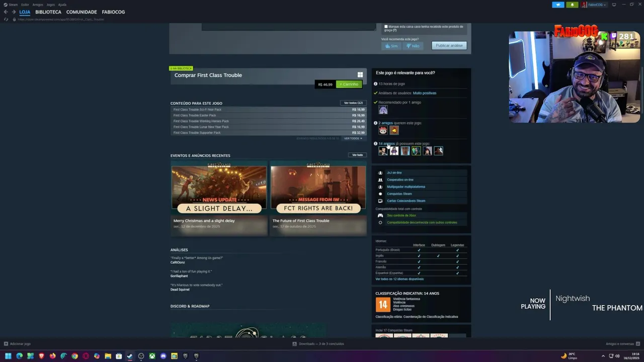Open second avatar under friends wanting game
The image size is (644, 362).
(394, 130)
